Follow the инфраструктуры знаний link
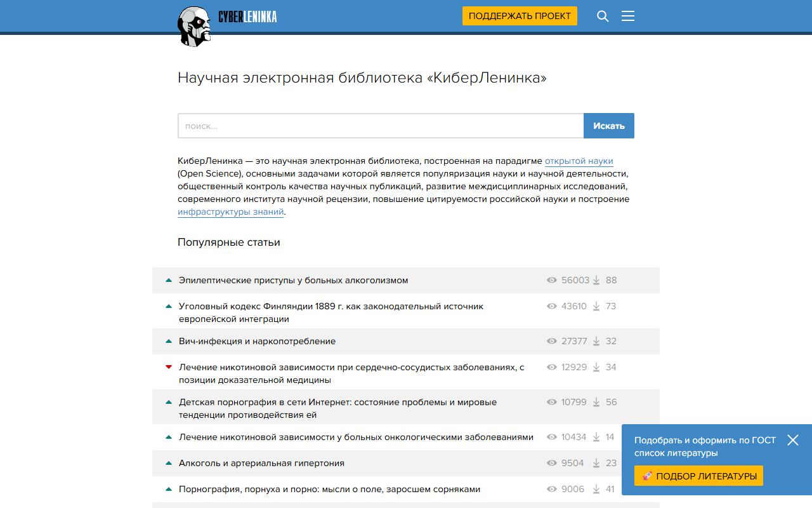 [231, 212]
